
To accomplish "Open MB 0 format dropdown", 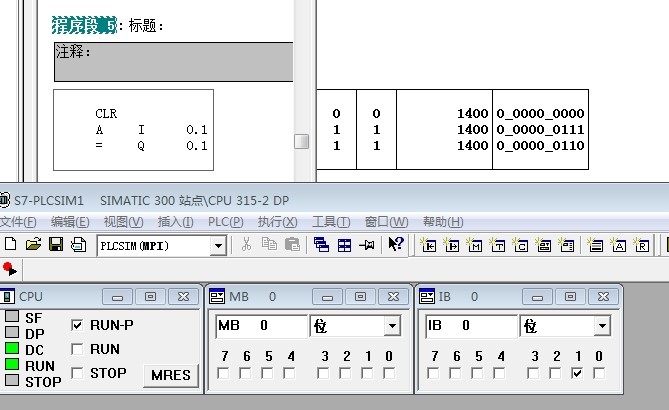I will tap(392, 326).
